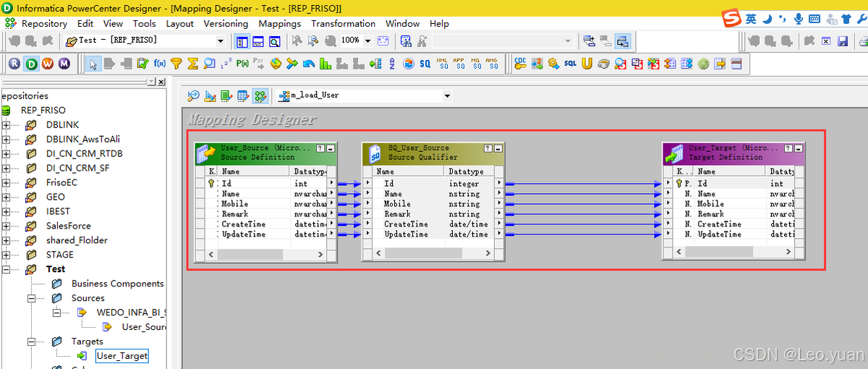Expand the SalesForce folder node

tap(7, 226)
